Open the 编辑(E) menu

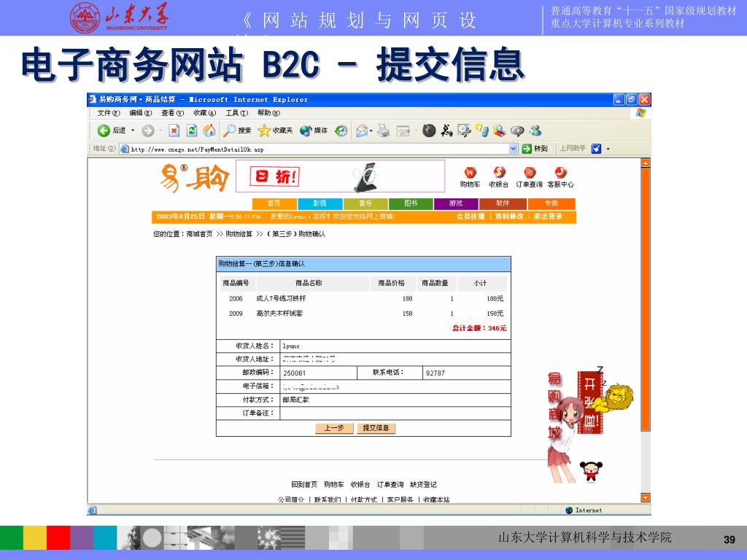[141, 113]
